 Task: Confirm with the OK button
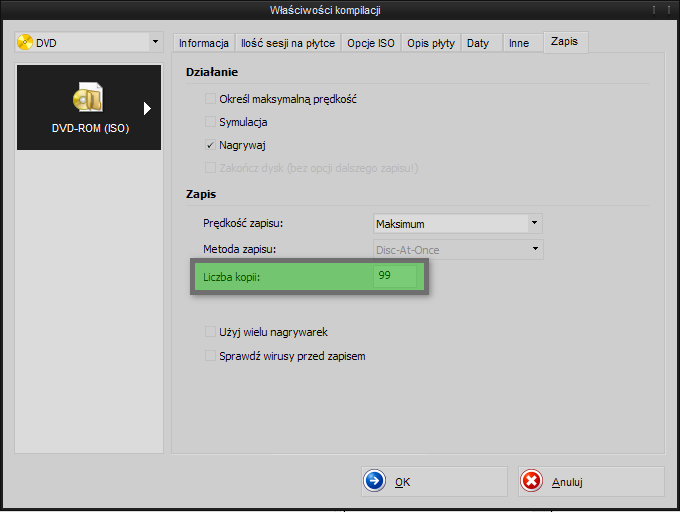[x=434, y=481]
